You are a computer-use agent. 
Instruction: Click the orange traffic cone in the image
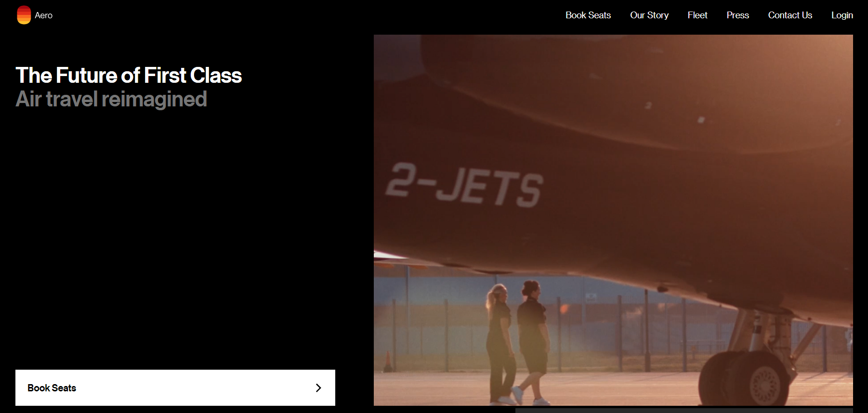(x=388, y=362)
